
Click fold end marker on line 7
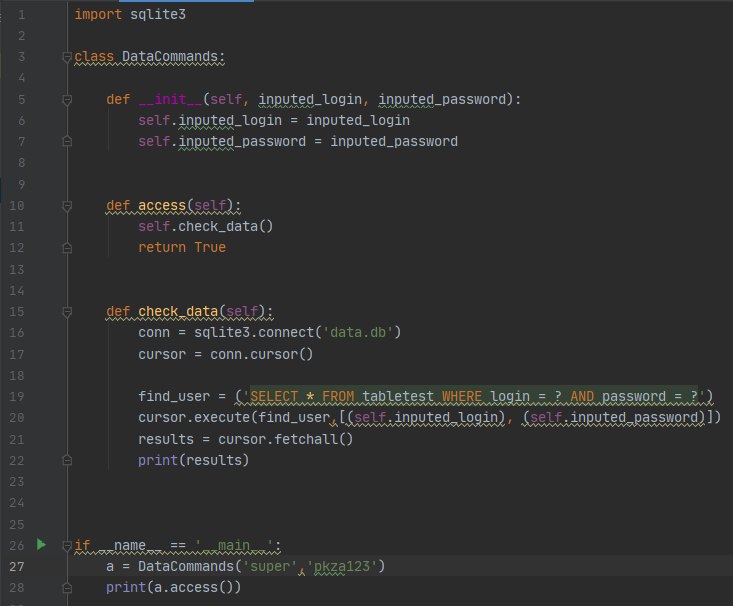[x=67, y=141]
